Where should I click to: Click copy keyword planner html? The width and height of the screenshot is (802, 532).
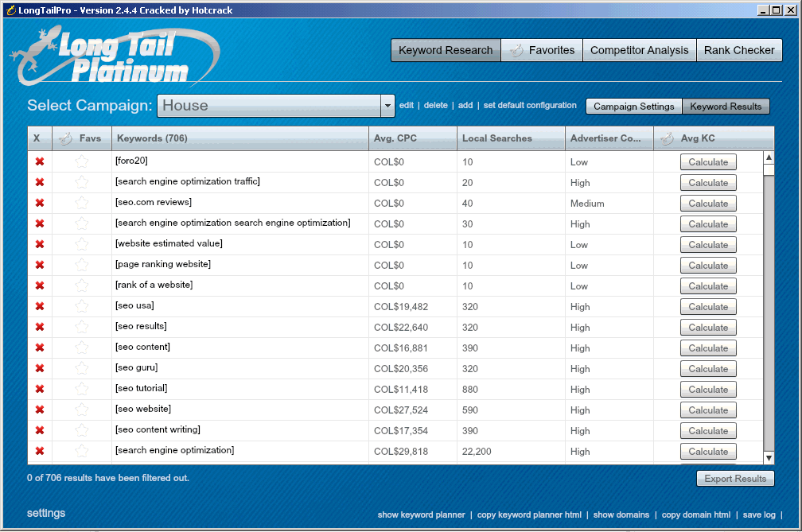[x=529, y=515]
